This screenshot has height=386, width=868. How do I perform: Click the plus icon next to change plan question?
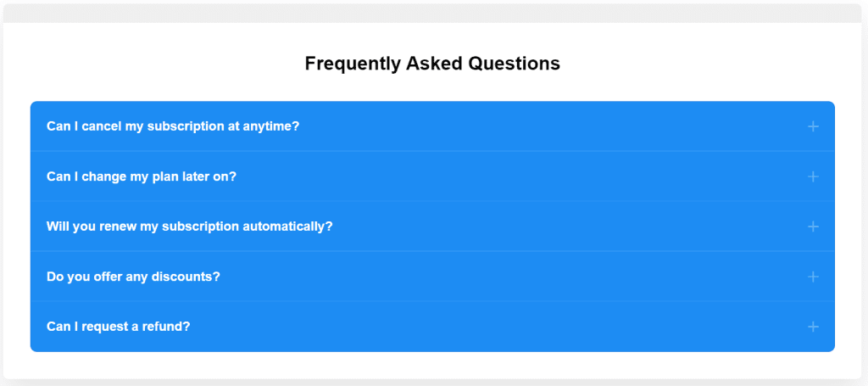813,176
